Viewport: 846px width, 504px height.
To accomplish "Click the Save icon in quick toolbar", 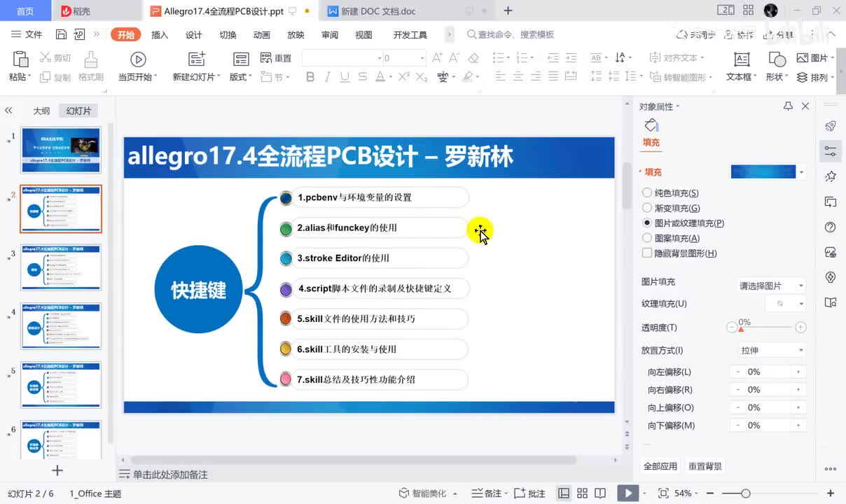I will pos(61,34).
